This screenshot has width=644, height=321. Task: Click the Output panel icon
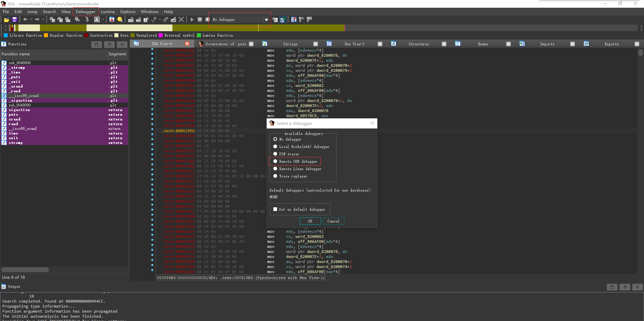pos(4,286)
